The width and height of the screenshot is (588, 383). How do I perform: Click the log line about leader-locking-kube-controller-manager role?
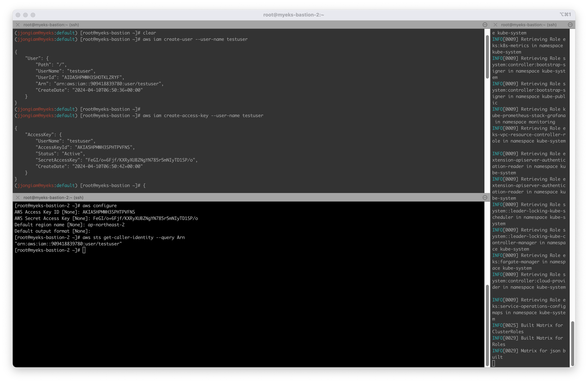click(x=529, y=240)
